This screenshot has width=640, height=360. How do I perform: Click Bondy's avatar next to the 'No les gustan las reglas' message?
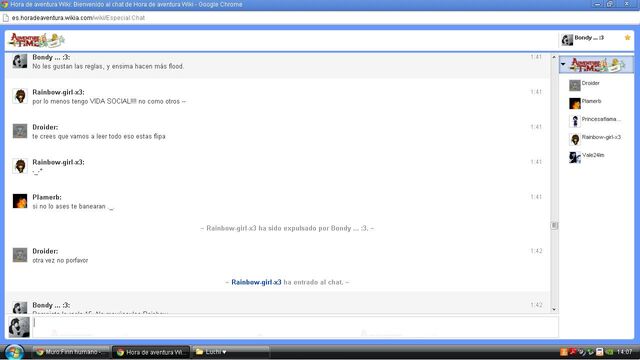pyautogui.click(x=20, y=61)
